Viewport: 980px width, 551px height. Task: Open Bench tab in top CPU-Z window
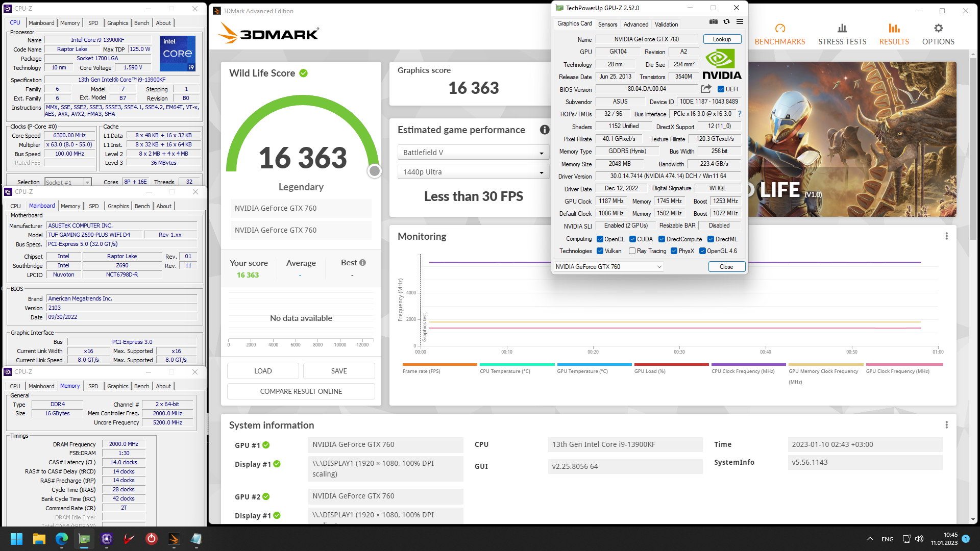tap(141, 23)
